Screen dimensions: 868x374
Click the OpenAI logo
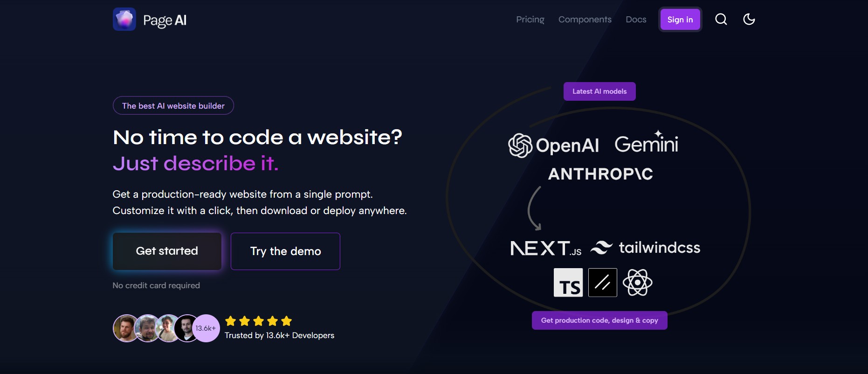click(x=553, y=145)
